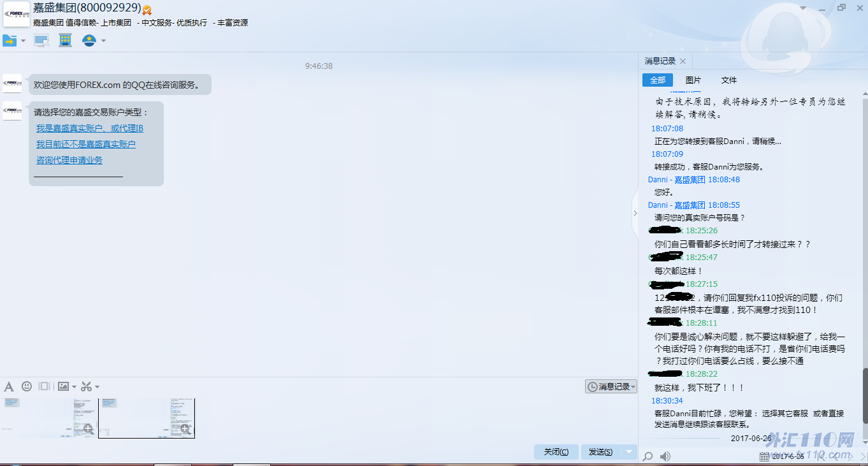The width and height of the screenshot is (868, 466).
Task: Click the 发送(S) send button
Action: pos(601,452)
